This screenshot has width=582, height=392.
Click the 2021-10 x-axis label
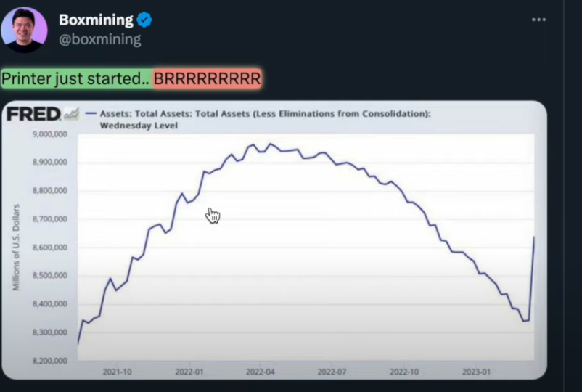[117, 372]
